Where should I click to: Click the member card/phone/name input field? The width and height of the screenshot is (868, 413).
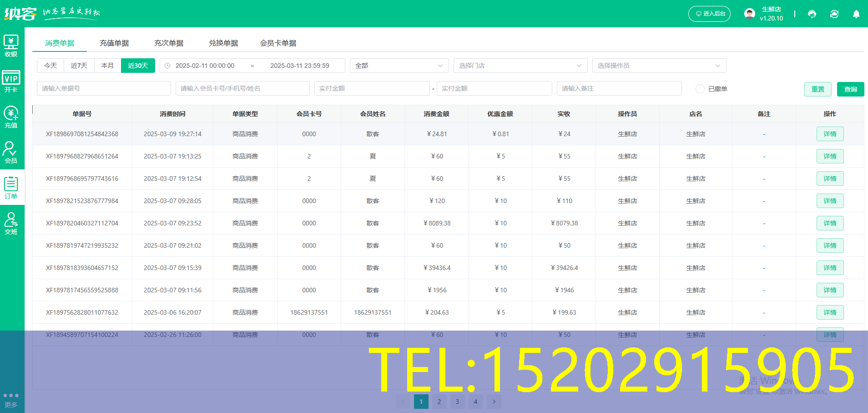(242, 88)
